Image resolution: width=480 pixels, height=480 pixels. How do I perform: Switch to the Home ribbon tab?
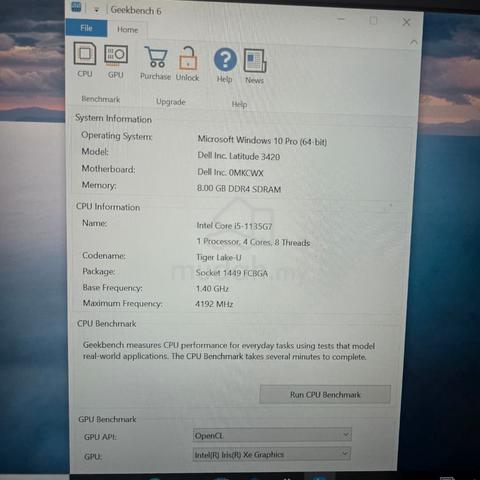[127, 30]
